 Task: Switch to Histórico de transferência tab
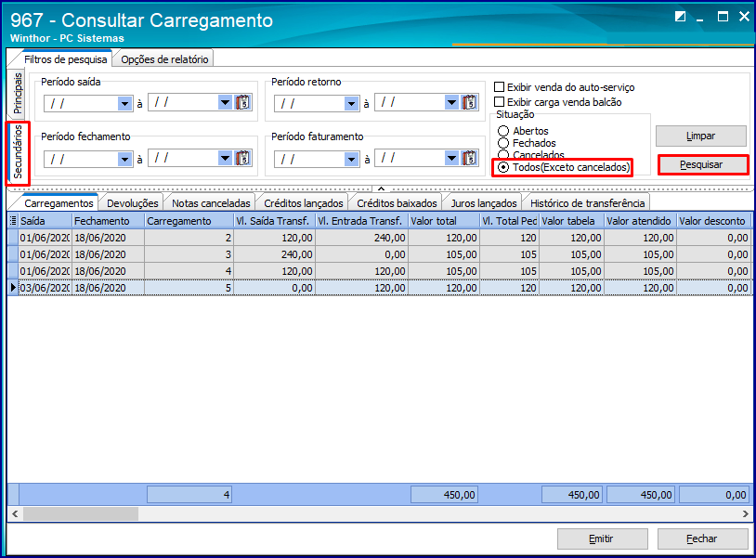[587, 203]
